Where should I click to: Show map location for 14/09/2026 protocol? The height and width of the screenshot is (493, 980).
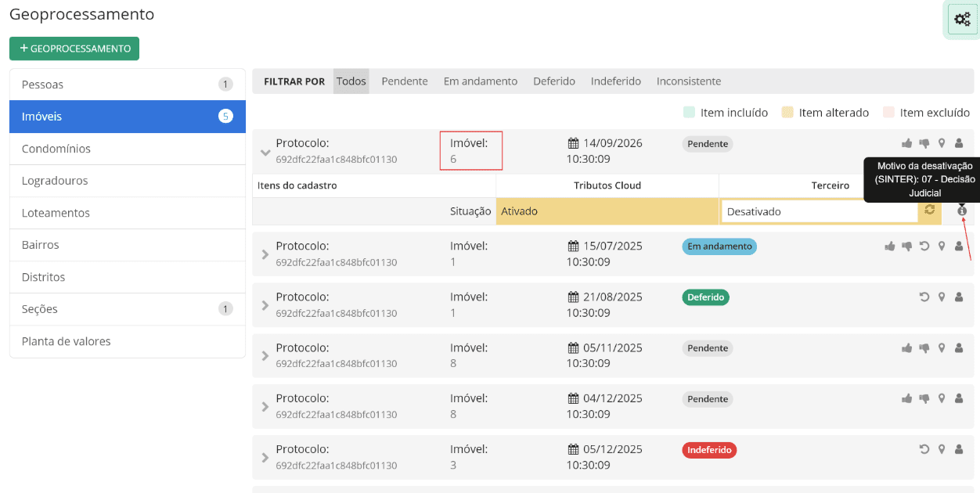942,143
